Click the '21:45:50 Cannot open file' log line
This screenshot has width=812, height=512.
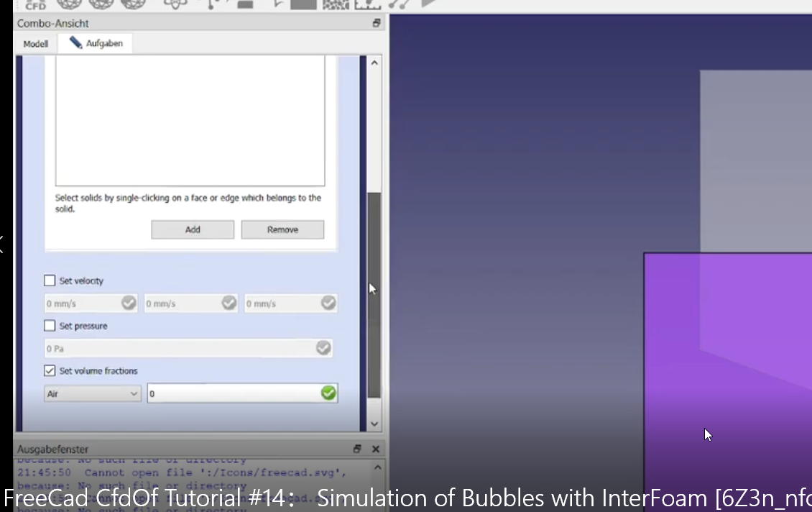coord(182,472)
